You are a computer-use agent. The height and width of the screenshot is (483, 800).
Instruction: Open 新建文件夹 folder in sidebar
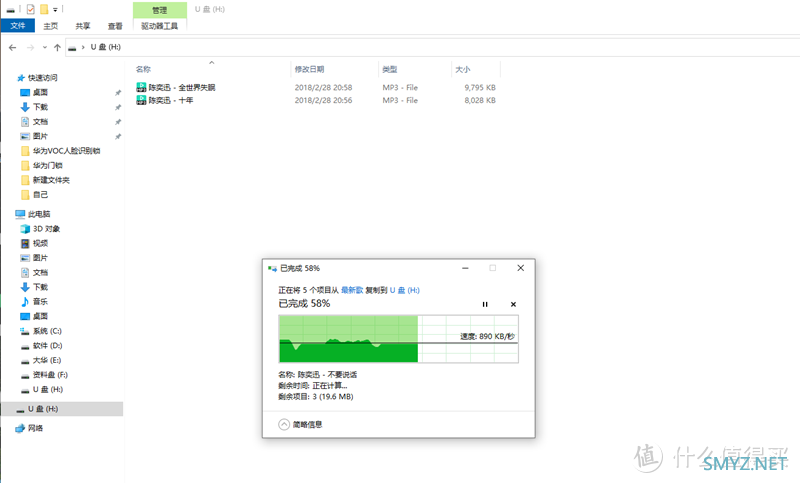(51, 180)
